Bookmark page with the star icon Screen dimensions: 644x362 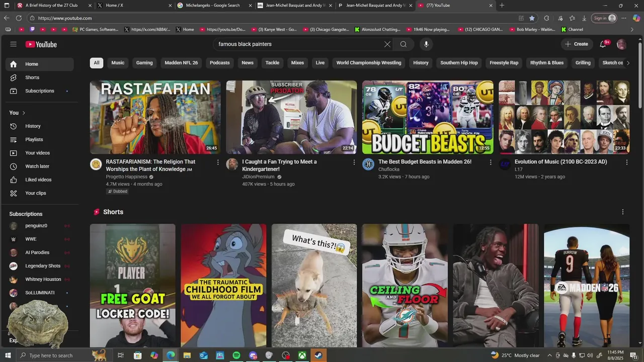click(x=532, y=18)
